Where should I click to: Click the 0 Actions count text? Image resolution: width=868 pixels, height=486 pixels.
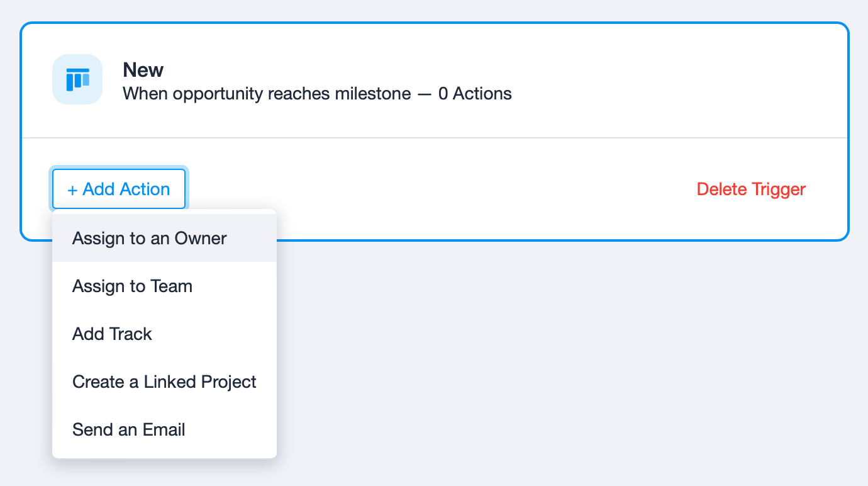pos(475,94)
